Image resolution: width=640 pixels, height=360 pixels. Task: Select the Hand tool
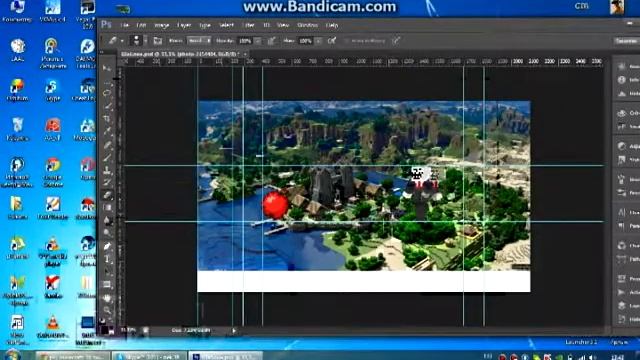tap(107, 298)
